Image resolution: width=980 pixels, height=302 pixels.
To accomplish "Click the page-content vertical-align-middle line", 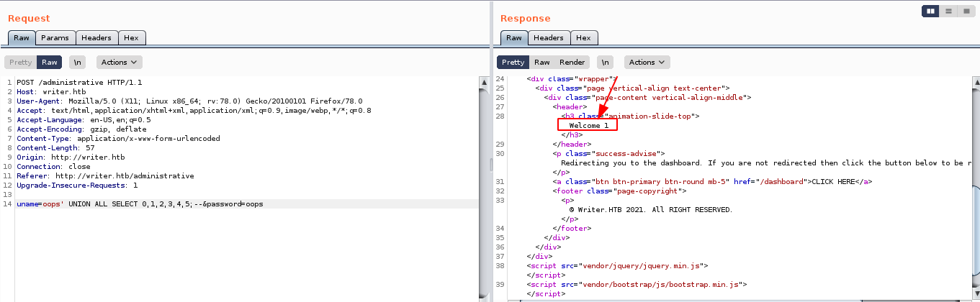I will point(648,97).
